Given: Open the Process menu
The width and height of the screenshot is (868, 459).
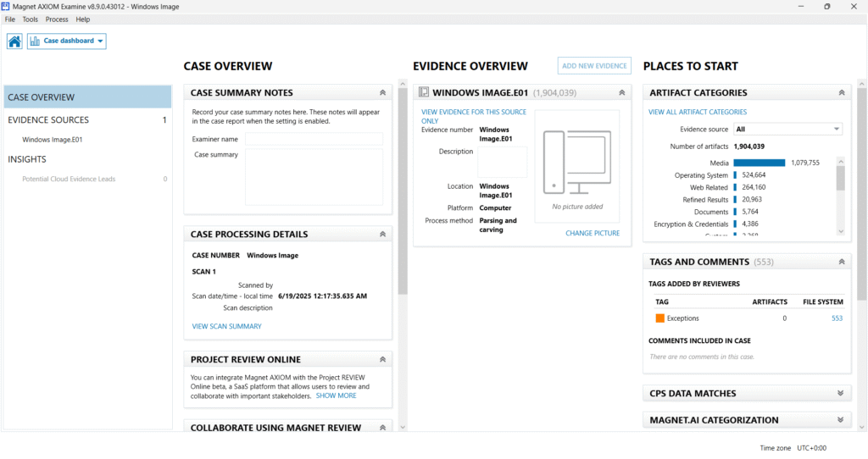Looking at the screenshot, I should tap(57, 19).
